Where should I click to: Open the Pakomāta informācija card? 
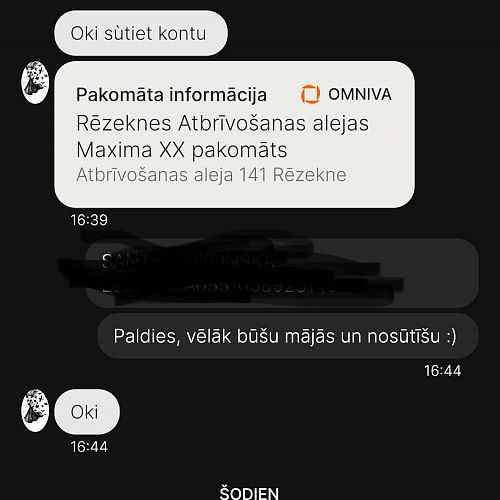coord(234,134)
